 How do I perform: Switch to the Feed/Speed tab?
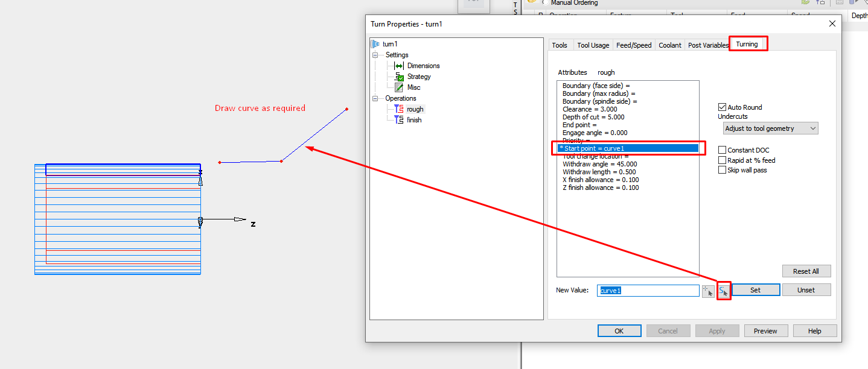point(633,44)
